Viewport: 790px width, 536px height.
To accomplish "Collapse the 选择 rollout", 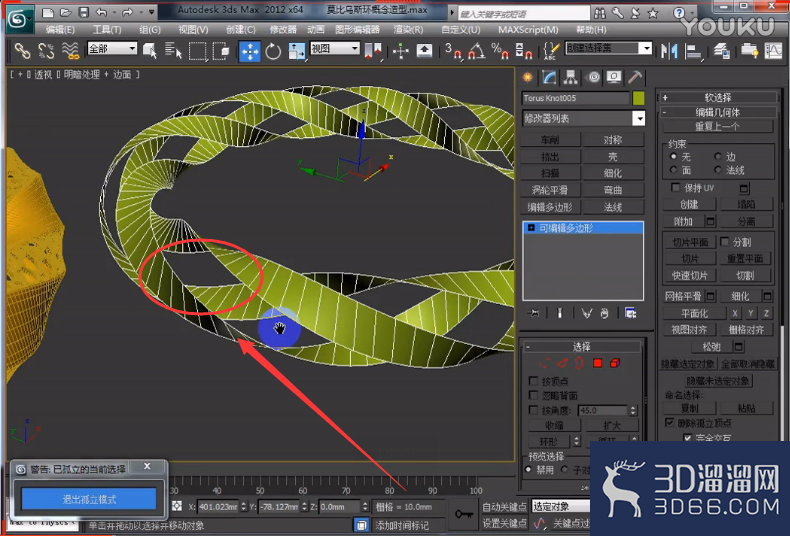I will pyautogui.click(x=581, y=347).
